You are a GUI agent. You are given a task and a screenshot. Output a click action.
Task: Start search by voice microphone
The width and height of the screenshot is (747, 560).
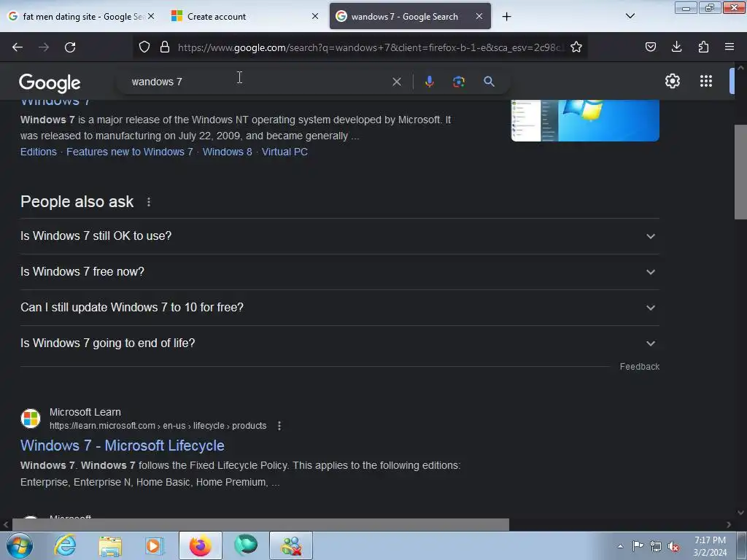429,82
